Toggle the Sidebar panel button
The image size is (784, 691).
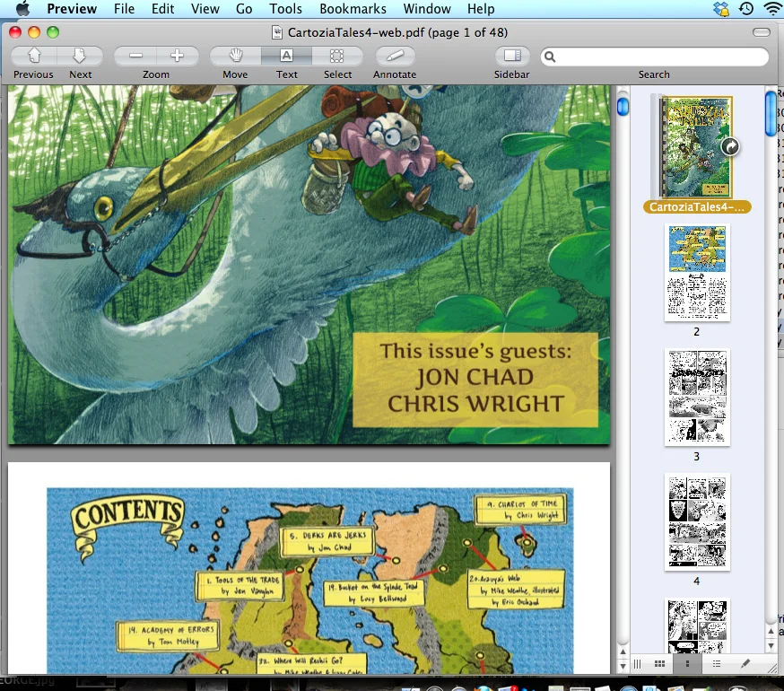(512, 56)
